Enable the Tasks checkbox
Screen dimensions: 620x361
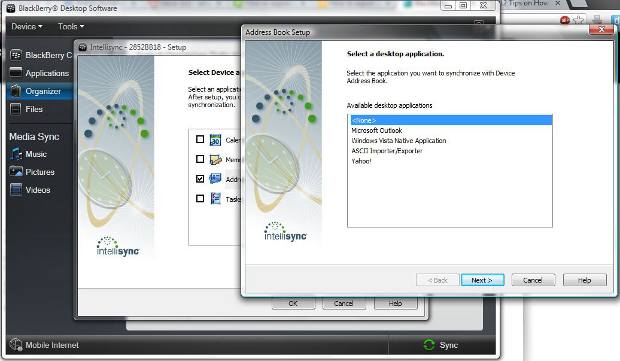click(200, 198)
